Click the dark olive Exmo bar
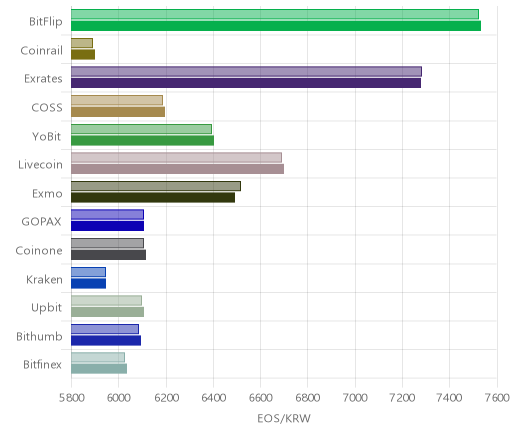Image resolution: width=512 pixels, height=436 pixels. 153,198
